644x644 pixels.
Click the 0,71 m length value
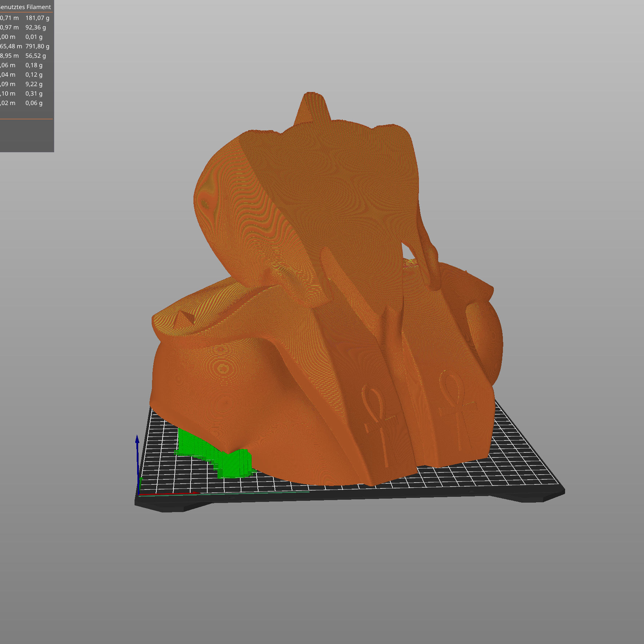tap(9, 18)
